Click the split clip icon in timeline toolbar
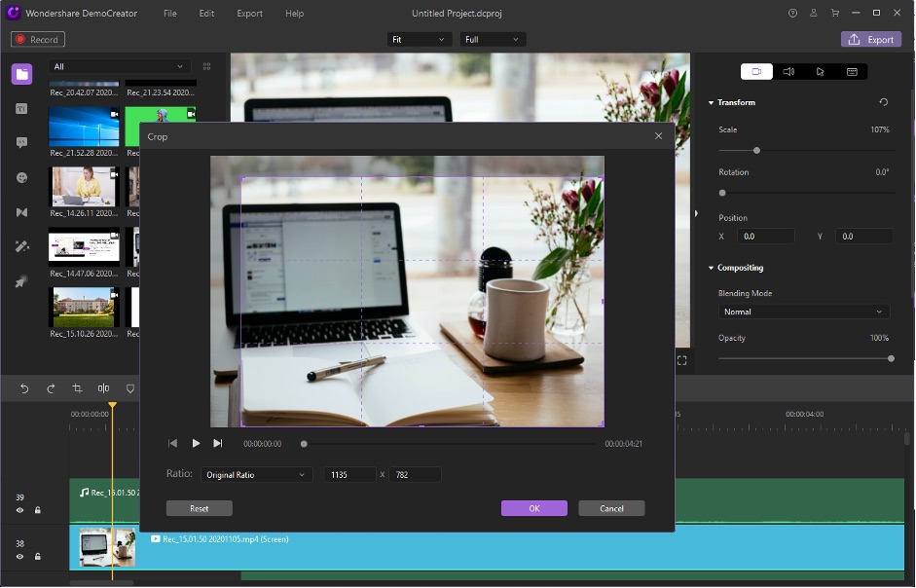 click(x=103, y=388)
